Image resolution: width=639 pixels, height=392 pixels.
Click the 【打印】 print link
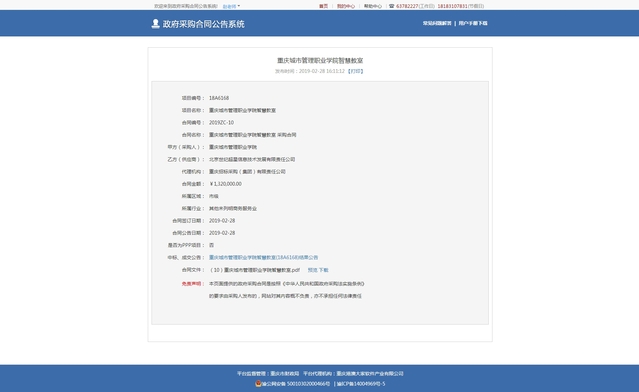tap(355, 71)
